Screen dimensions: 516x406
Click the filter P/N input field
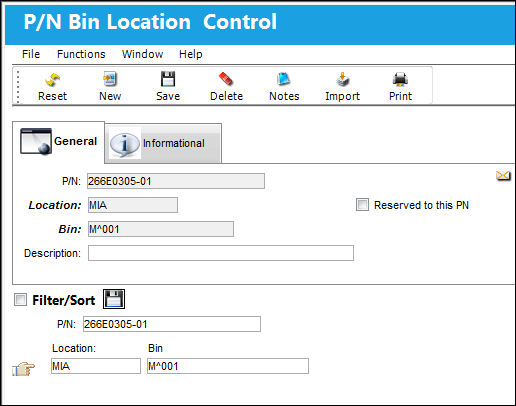click(x=172, y=324)
